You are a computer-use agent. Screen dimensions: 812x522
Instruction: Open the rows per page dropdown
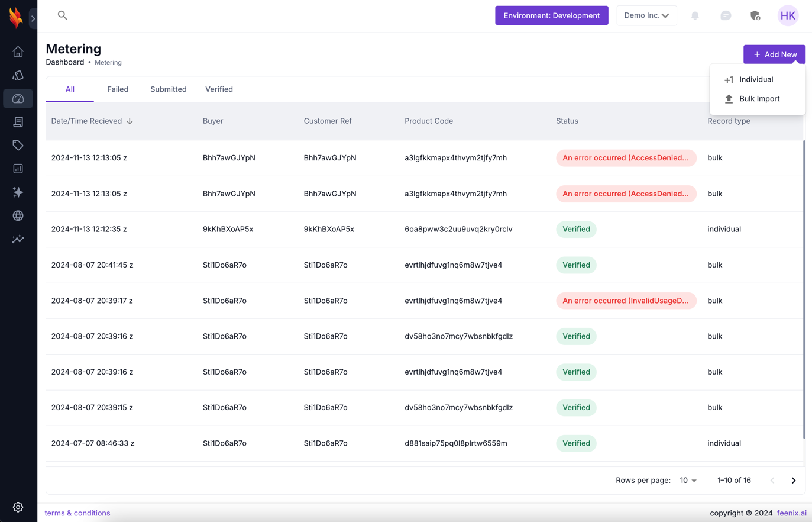[688, 481]
